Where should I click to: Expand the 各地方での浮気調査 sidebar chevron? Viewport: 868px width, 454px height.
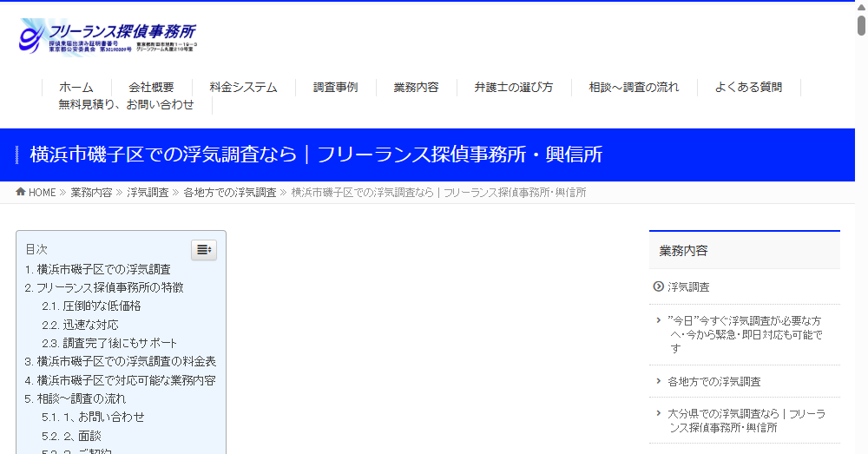tap(659, 381)
